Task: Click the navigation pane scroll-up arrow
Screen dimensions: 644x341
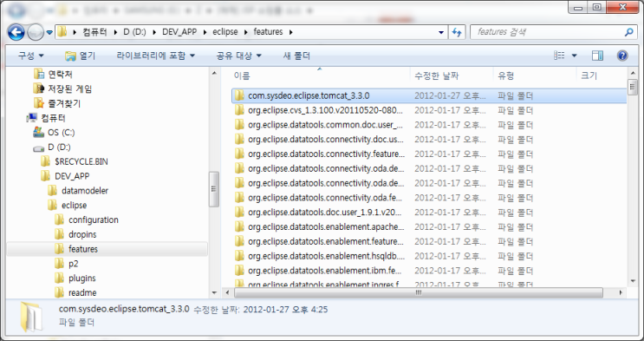Action: point(214,74)
